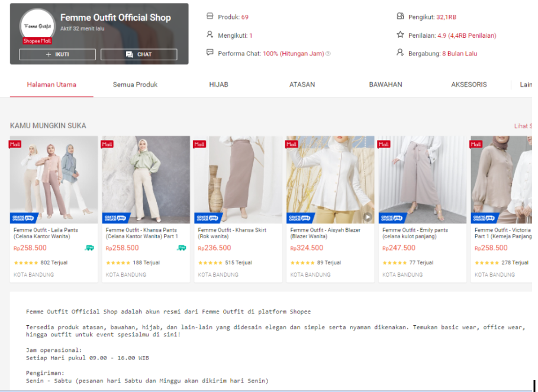Click the free shipping truck icon on Laila Pants
This screenshot has width=538, height=392.
point(89,248)
